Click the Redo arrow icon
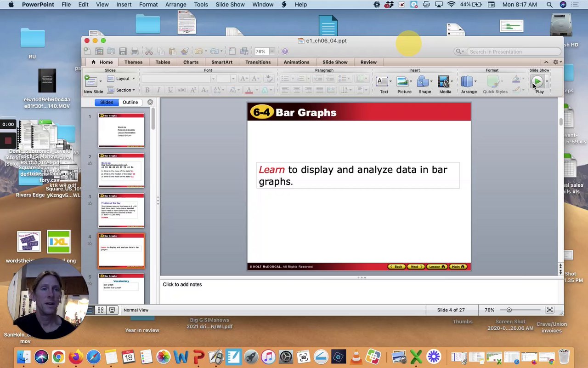 tap(214, 51)
